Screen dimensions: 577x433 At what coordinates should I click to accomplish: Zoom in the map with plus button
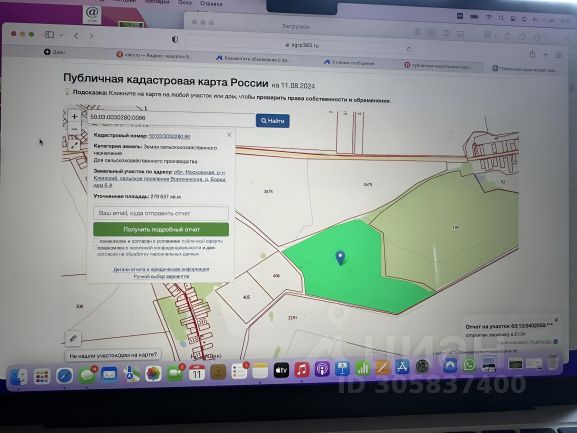[x=74, y=117]
